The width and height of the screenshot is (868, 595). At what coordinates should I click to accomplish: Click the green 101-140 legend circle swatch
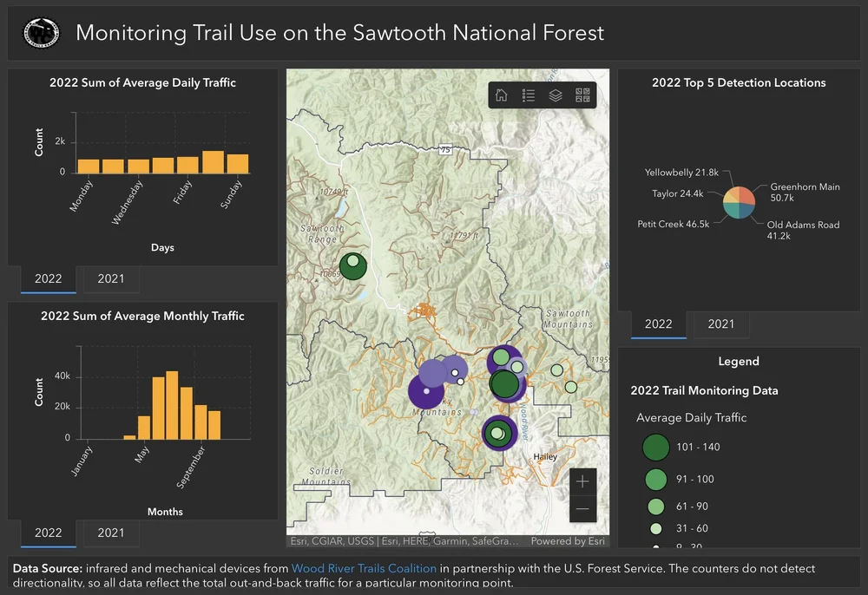pos(655,447)
